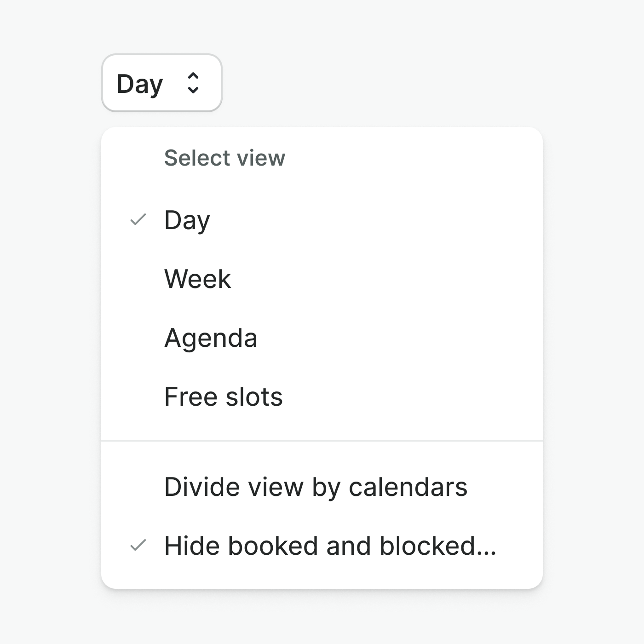This screenshot has height=644, width=644.
Task: Click the word calendars in Divide view option
Action: [408, 487]
